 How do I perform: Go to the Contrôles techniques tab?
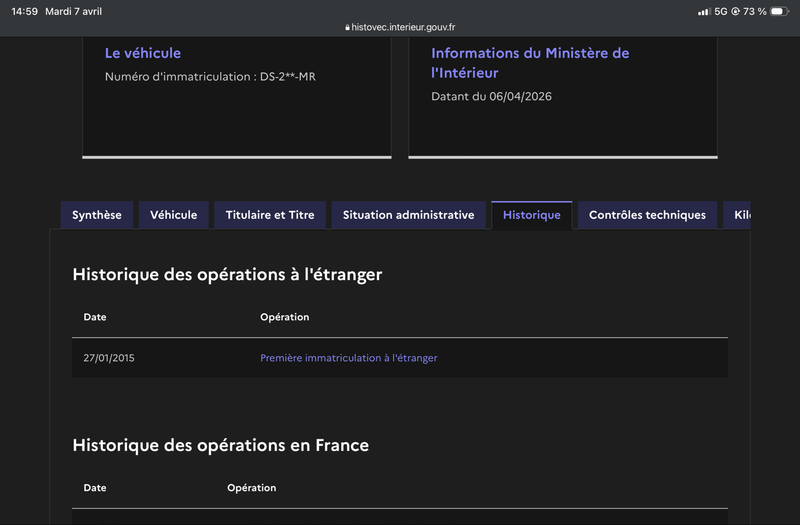[647, 215]
